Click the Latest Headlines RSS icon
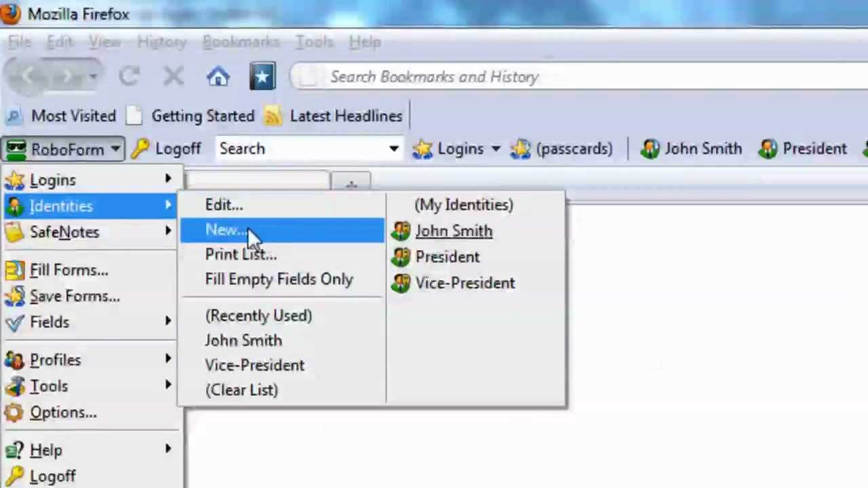 273,116
